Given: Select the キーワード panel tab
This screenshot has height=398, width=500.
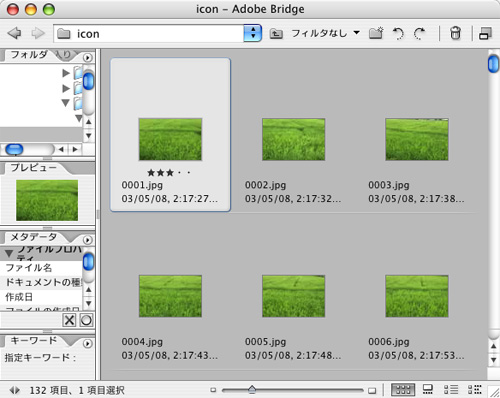Looking at the screenshot, I should point(33,341).
